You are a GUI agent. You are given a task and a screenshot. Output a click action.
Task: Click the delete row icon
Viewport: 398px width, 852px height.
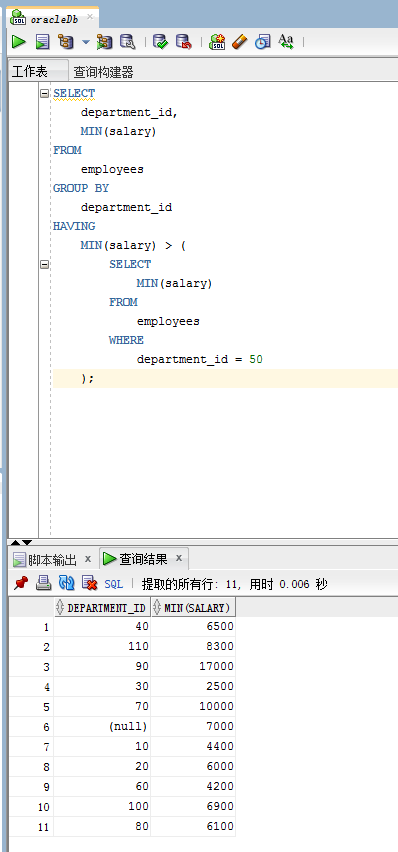pos(89,584)
